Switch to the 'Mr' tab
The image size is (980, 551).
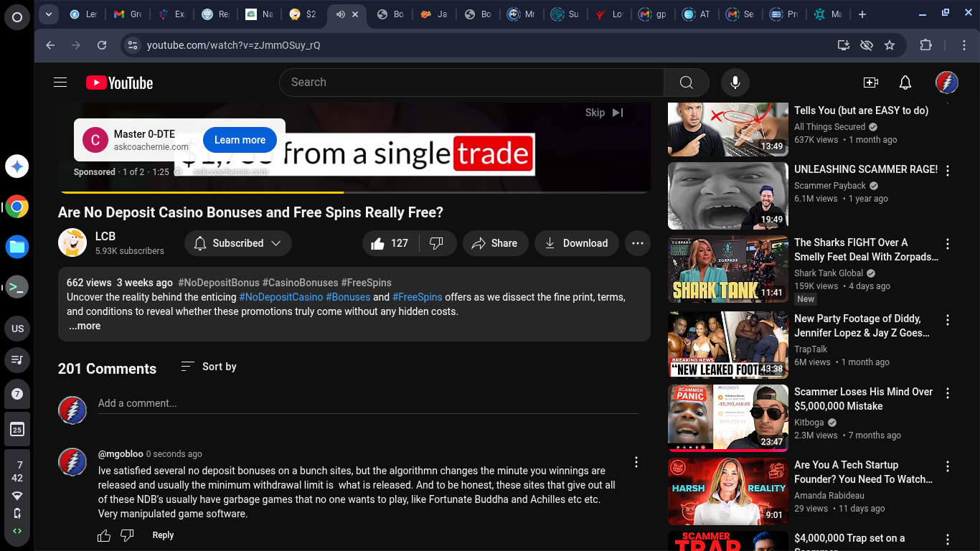click(522, 14)
